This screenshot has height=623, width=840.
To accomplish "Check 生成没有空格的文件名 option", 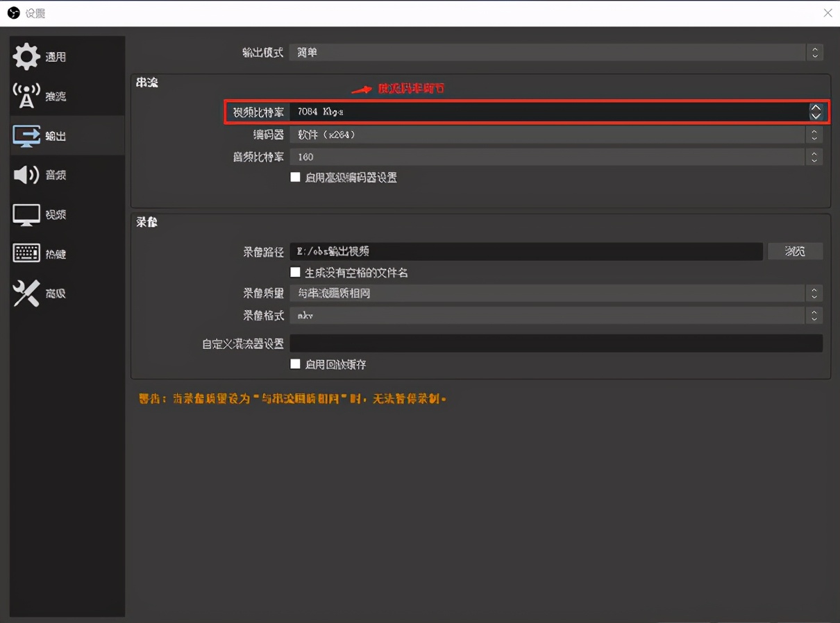I will (x=295, y=272).
